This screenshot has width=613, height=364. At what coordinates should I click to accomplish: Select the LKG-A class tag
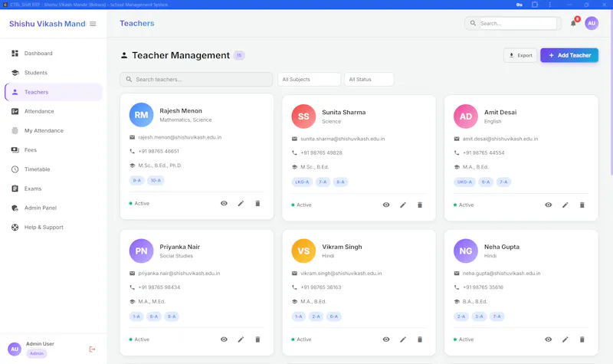(x=302, y=182)
